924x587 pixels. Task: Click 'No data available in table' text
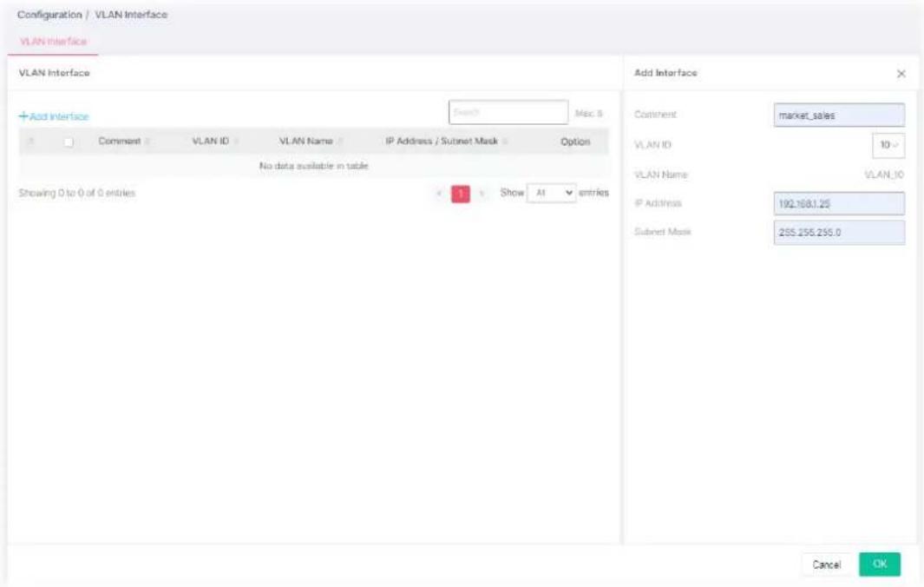pos(313,166)
